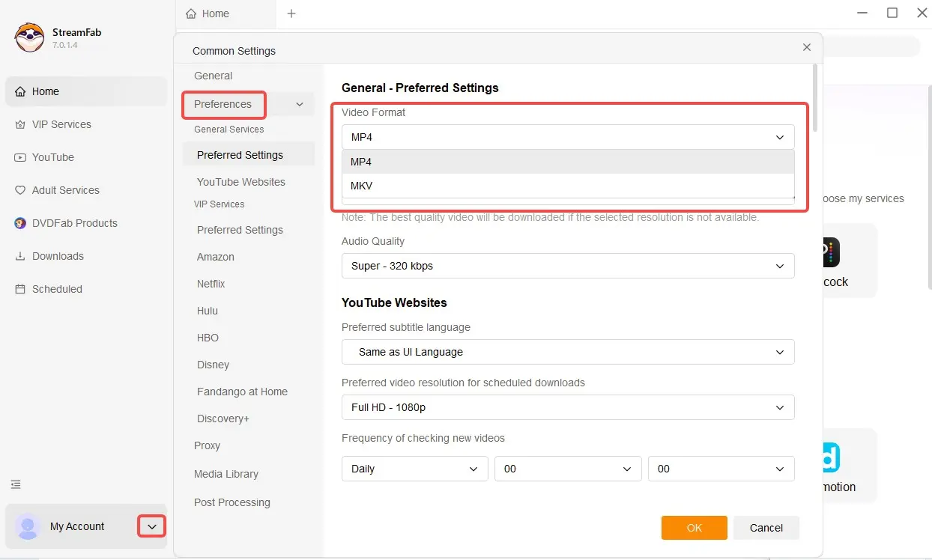Image resolution: width=932 pixels, height=560 pixels.
Task: Open Scheduled in main sidebar
Action: [86, 289]
